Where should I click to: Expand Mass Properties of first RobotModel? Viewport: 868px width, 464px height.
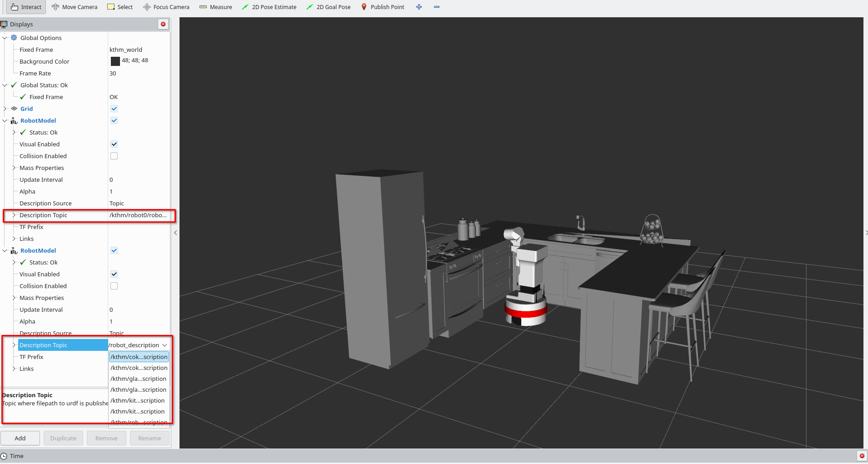[14, 168]
